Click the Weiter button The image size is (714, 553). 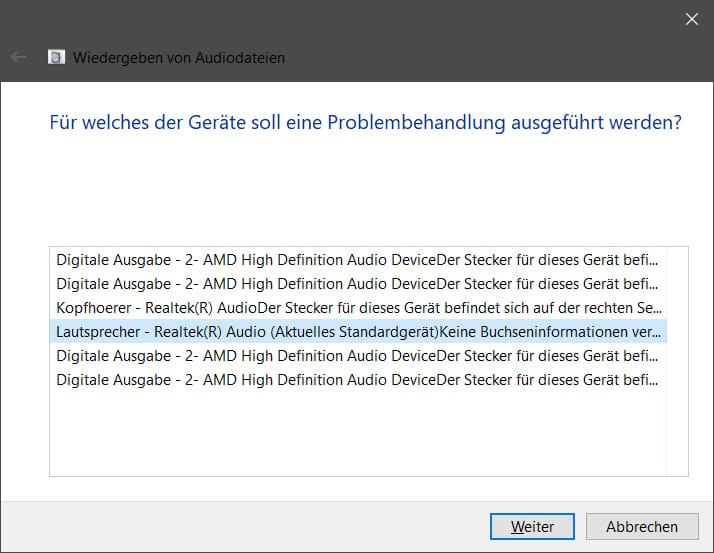pos(532,527)
